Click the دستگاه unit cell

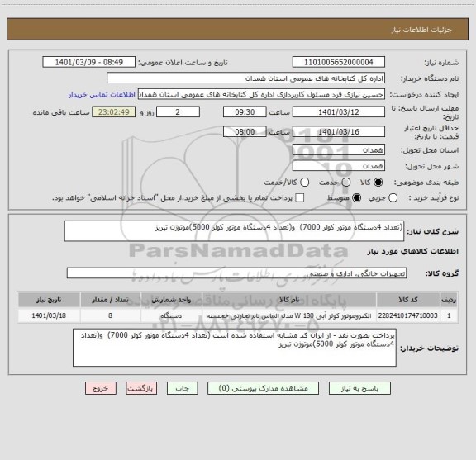[172, 315]
